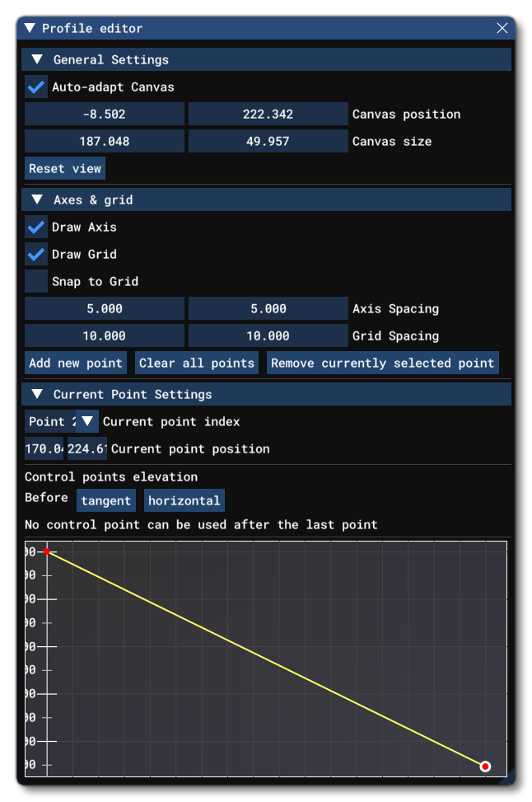Collapse the Current Point Settings section

pyautogui.click(x=36, y=394)
